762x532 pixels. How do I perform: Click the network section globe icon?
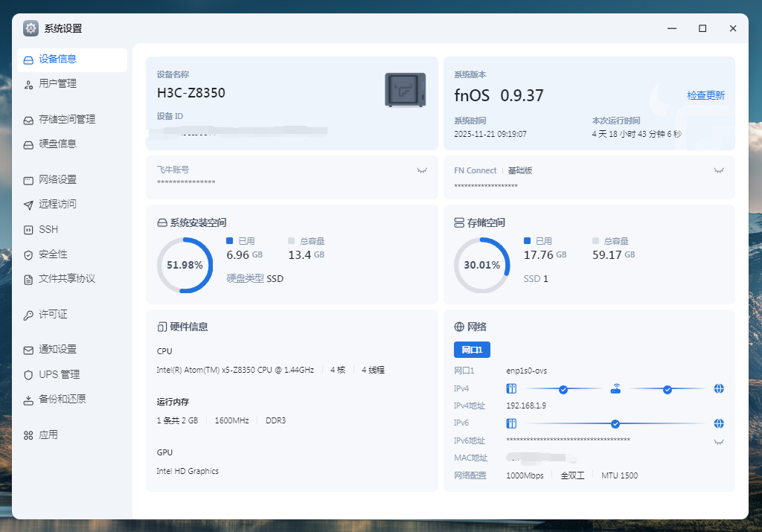click(459, 327)
